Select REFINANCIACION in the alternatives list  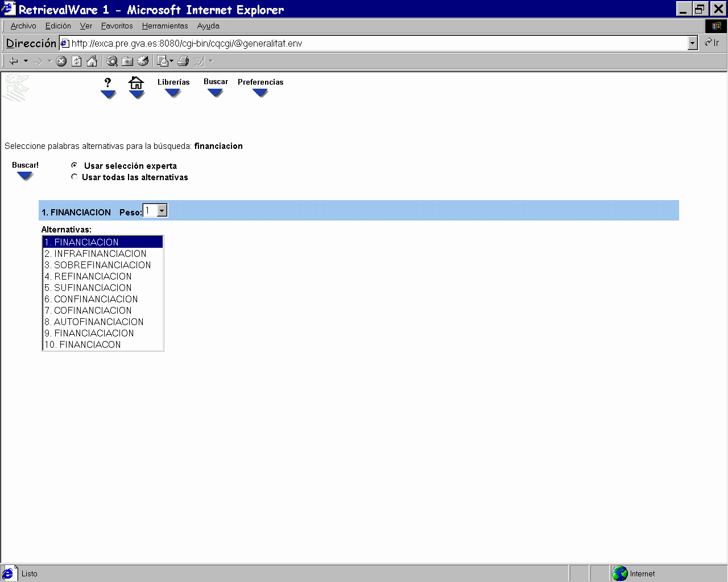pyautogui.click(x=93, y=276)
